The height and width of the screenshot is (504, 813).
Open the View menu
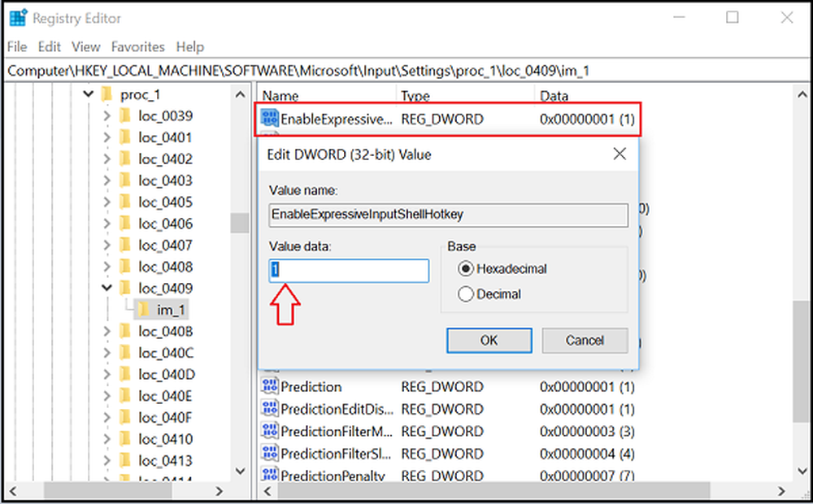tap(85, 46)
